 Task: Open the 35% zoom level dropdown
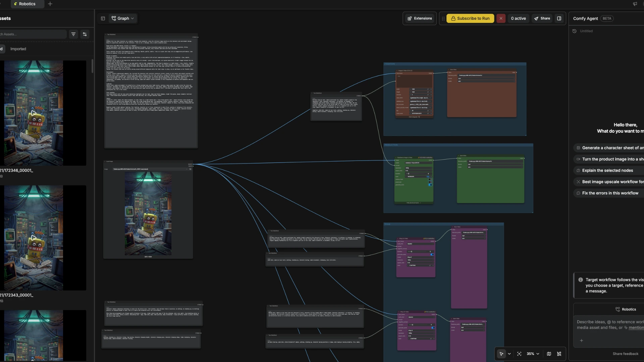pyautogui.click(x=533, y=354)
